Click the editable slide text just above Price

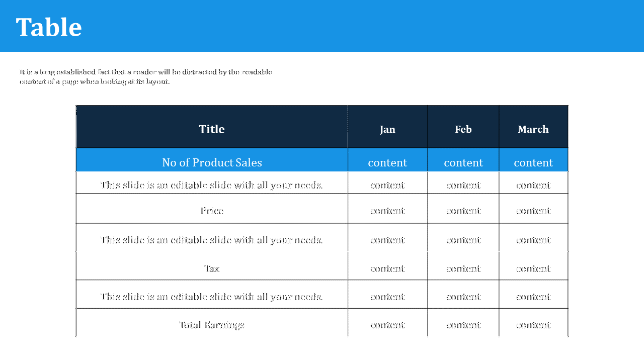[212, 185]
